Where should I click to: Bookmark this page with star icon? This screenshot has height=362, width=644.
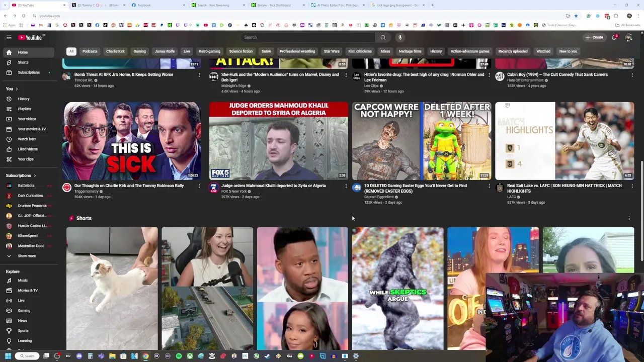coord(576,16)
